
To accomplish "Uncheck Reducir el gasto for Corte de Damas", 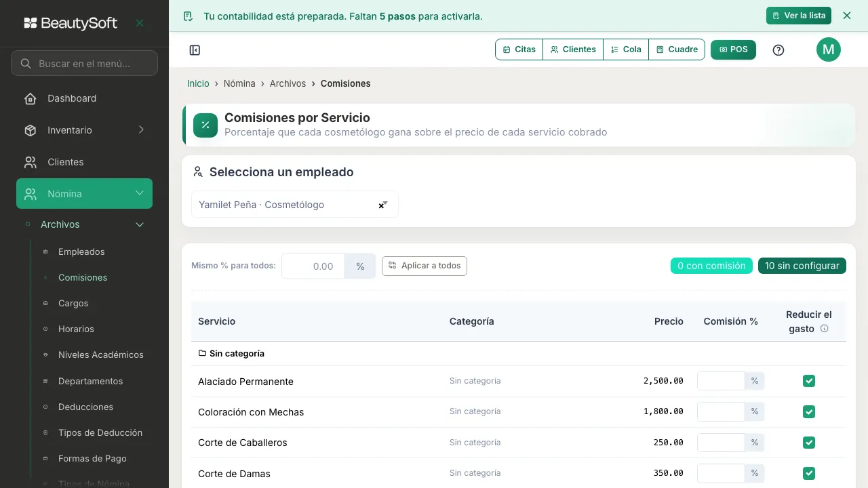I will tap(808, 473).
